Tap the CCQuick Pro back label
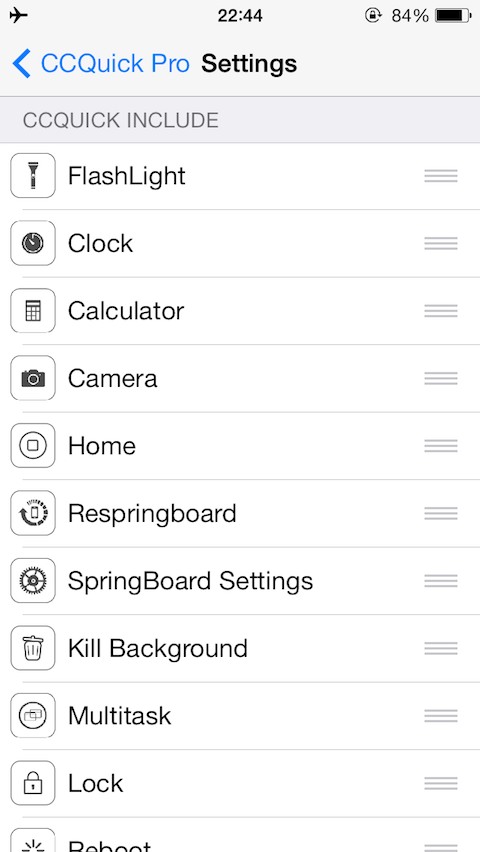The width and height of the screenshot is (480, 852). click(x=115, y=64)
